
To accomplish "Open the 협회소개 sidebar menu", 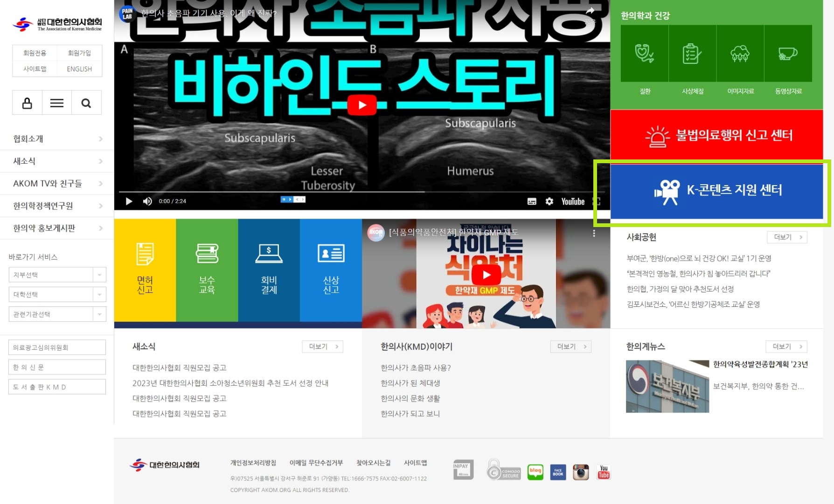I will (x=57, y=139).
